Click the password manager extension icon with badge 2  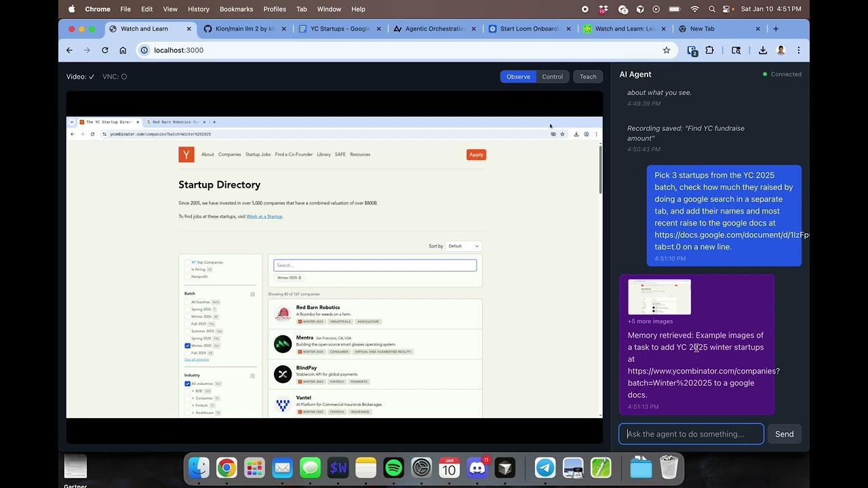click(x=692, y=50)
